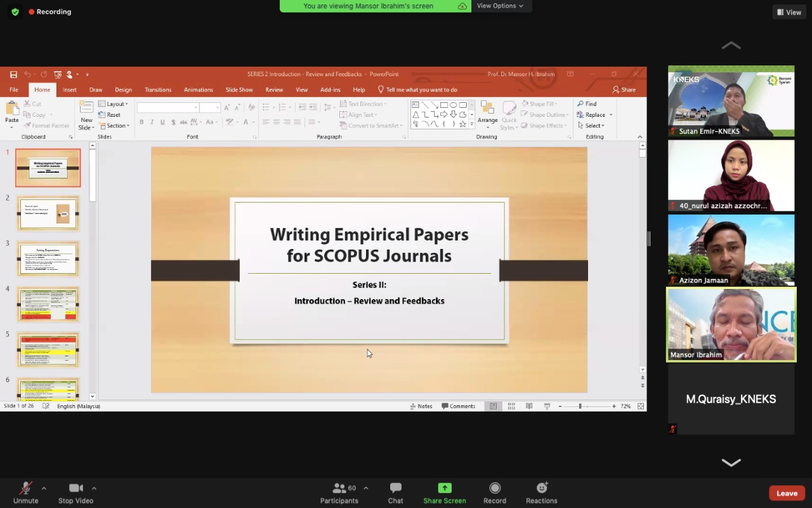This screenshot has height=508, width=812.
Task: Expand audio options arrow beside Unmute
Action: (x=44, y=488)
